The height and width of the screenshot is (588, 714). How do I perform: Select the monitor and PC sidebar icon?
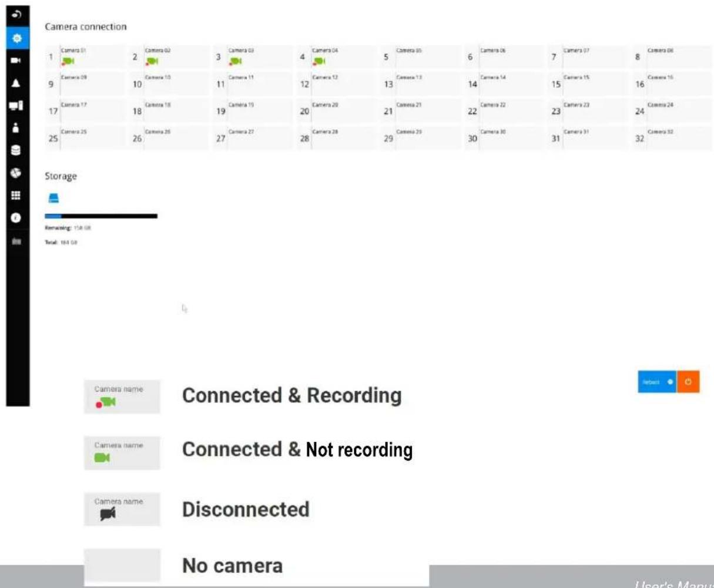[x=16, y=106]
